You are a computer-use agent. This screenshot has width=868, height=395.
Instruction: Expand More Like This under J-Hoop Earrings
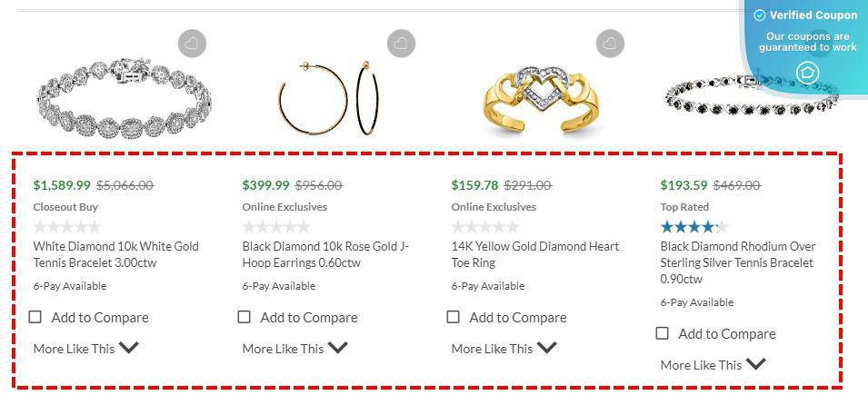pos(294,348)
